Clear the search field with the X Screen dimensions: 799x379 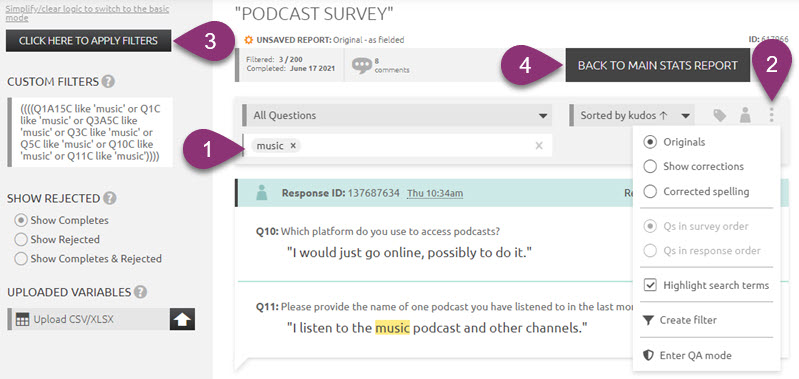[x=539, y=146]
